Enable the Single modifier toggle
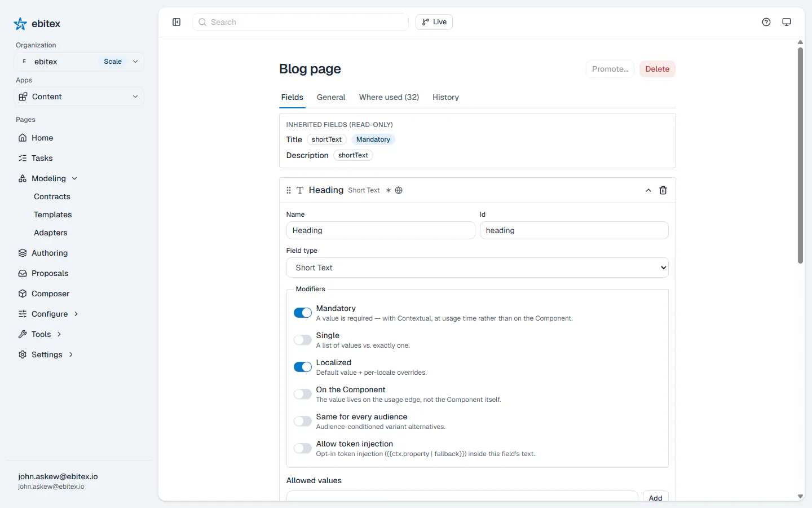The width and height of the screenshot is (812, 508). (x=303, y=340)
